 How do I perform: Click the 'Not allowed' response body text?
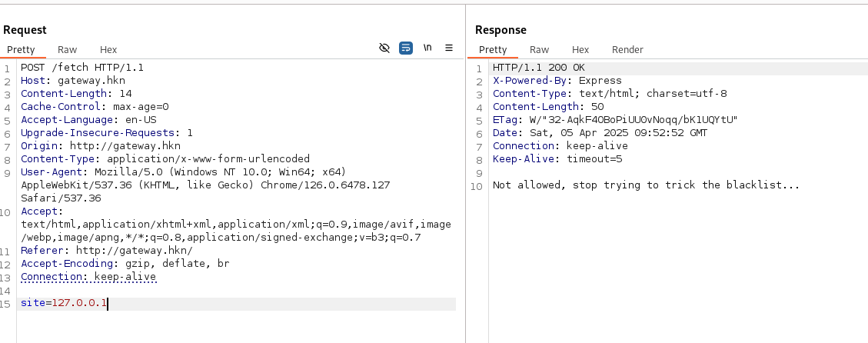coord(646,185)
